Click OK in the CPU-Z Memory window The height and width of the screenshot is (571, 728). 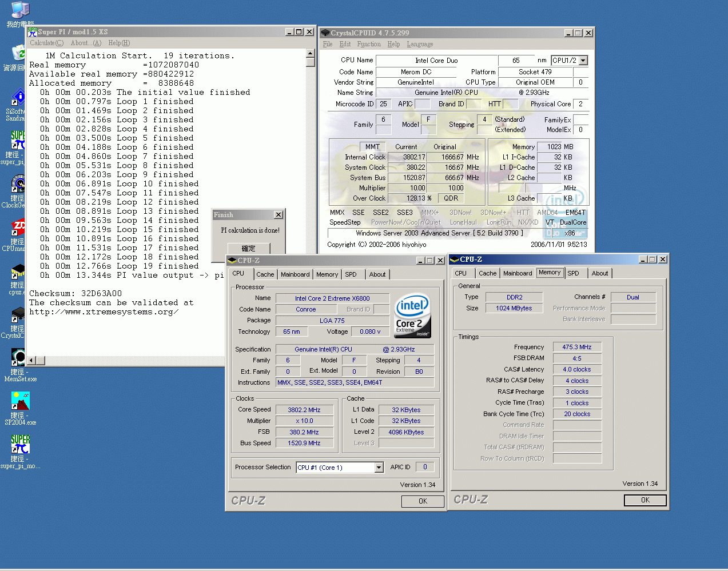point(645,500)
